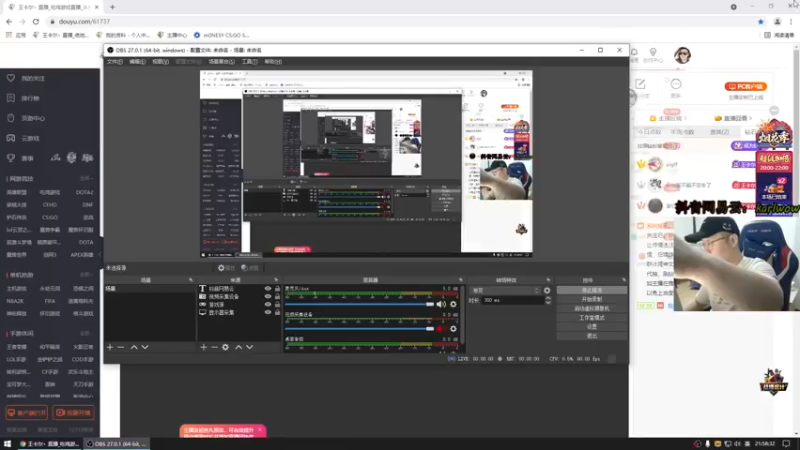Screen dimensions: 800x450
Task: Open 云游戏 gamepad icon in Douyu sidebar
Action: click(11, 138)
